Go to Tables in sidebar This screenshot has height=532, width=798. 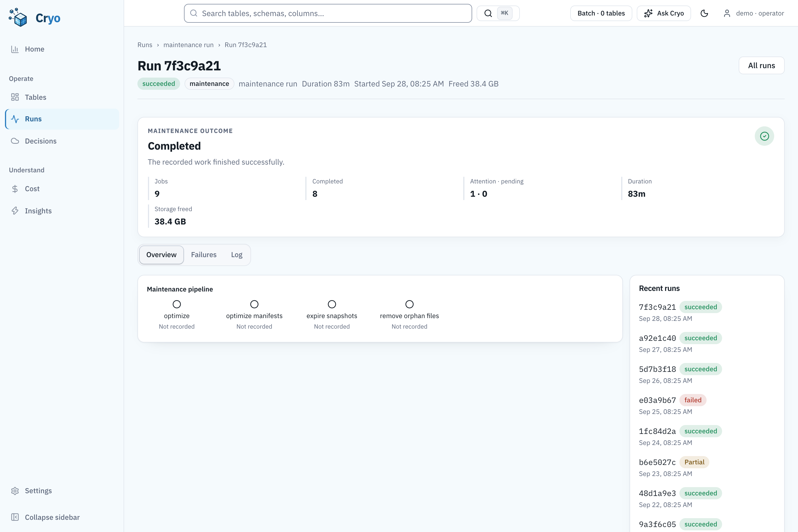(62, 97)
